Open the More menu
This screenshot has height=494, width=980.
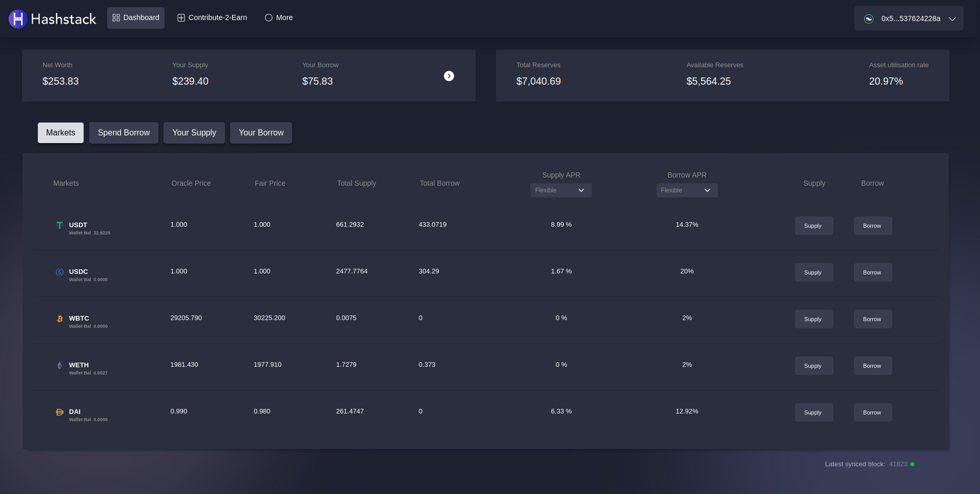(279, 18)
